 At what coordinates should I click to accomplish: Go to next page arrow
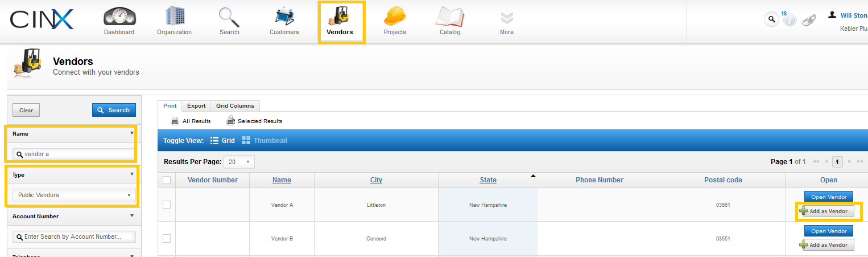coord(850,162)
